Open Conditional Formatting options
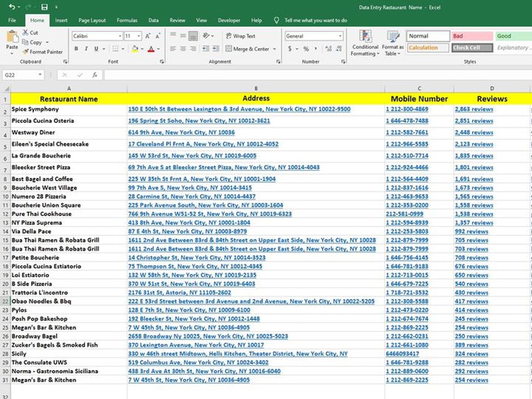Image resolution: width=532 pixels, height=399 pixels. coord(365,44)
